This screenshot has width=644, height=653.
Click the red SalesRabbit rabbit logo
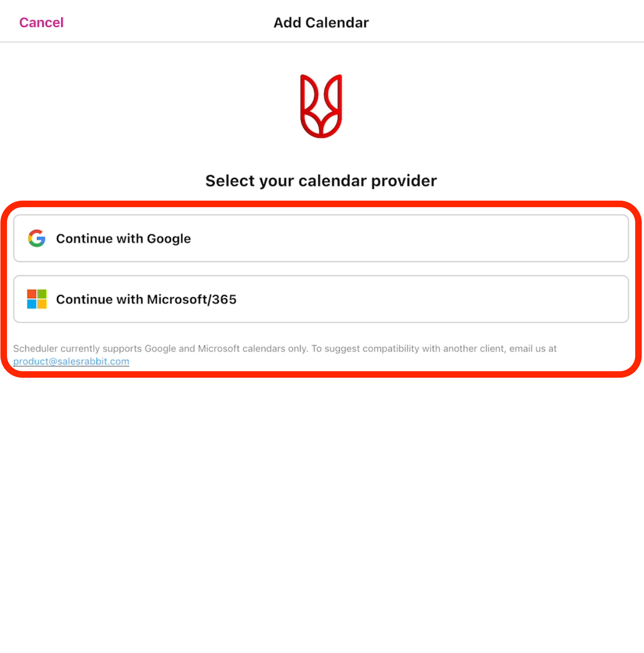[321, 106]
